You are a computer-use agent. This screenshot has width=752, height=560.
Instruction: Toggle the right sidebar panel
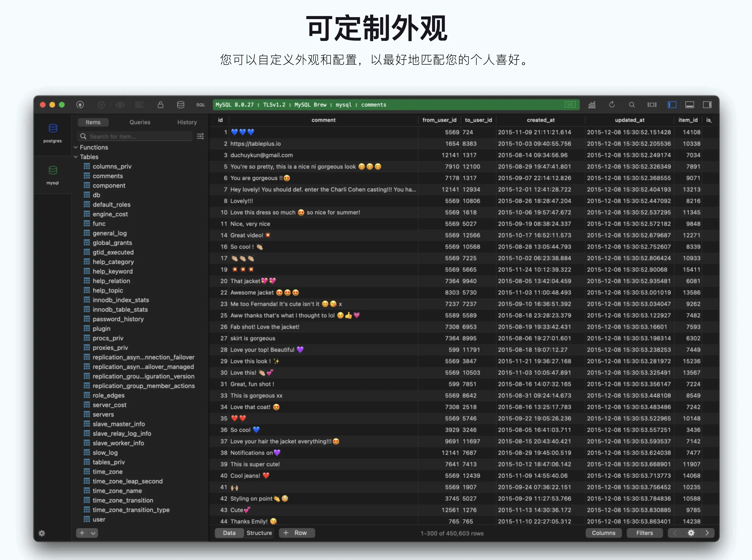coord(707,105)
